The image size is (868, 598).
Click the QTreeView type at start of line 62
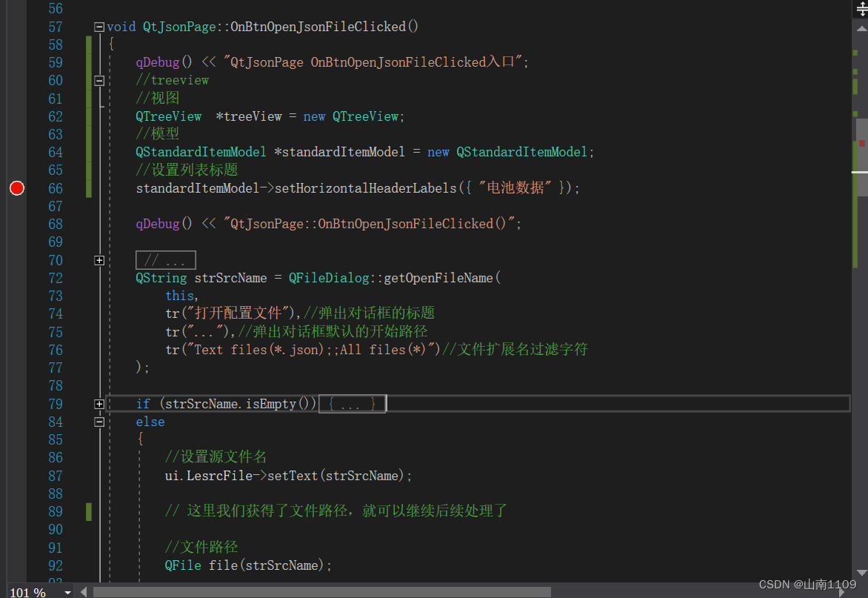coord(169,117)
